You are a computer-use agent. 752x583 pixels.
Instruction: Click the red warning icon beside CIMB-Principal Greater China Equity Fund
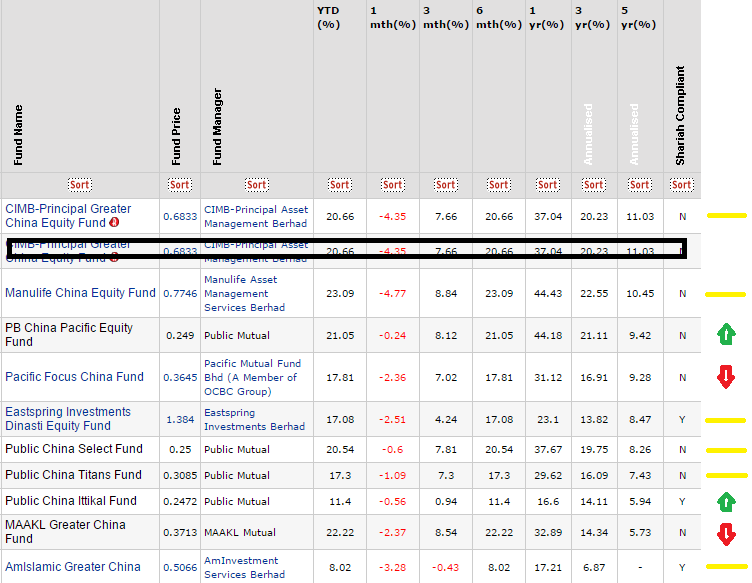pyautogui.click(x=114, y=222)
